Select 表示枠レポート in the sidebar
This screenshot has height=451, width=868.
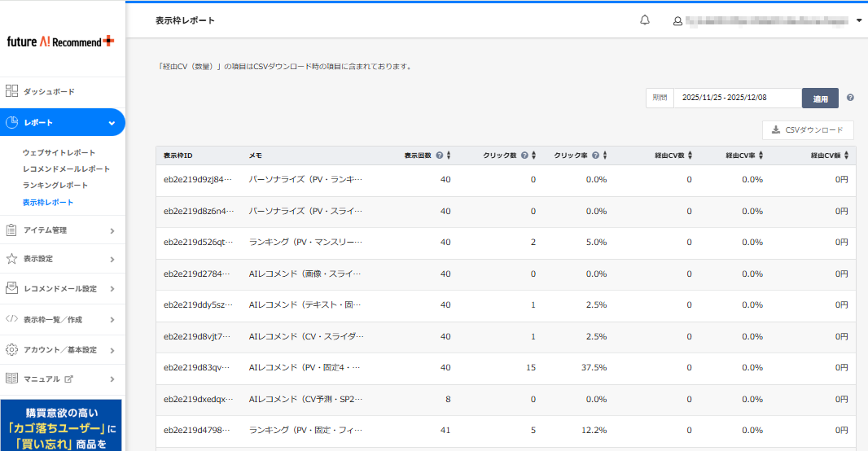click(x=47, y=203)
